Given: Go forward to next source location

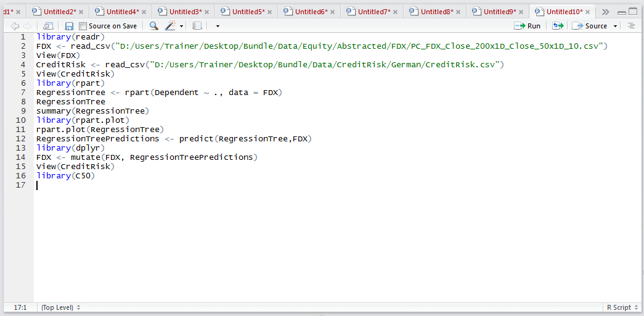Looking at the screenshot, I should 28,26.
